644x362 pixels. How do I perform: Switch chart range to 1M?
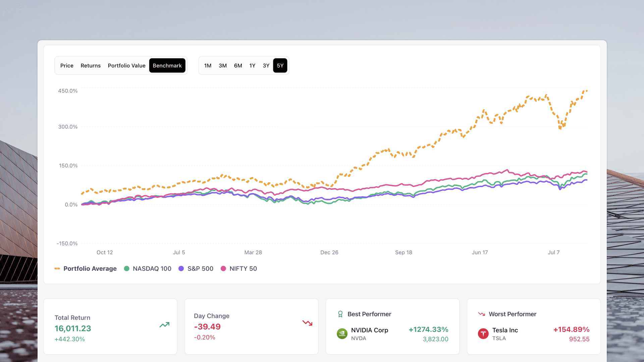tap(208, 65)
